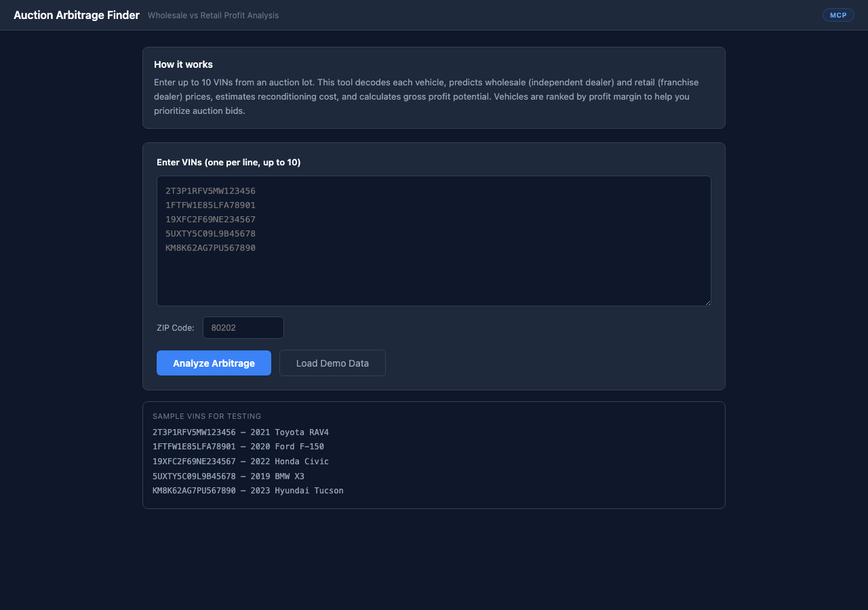Select the ZIP code value 80202
868x610 pixels.
(222, 327)
